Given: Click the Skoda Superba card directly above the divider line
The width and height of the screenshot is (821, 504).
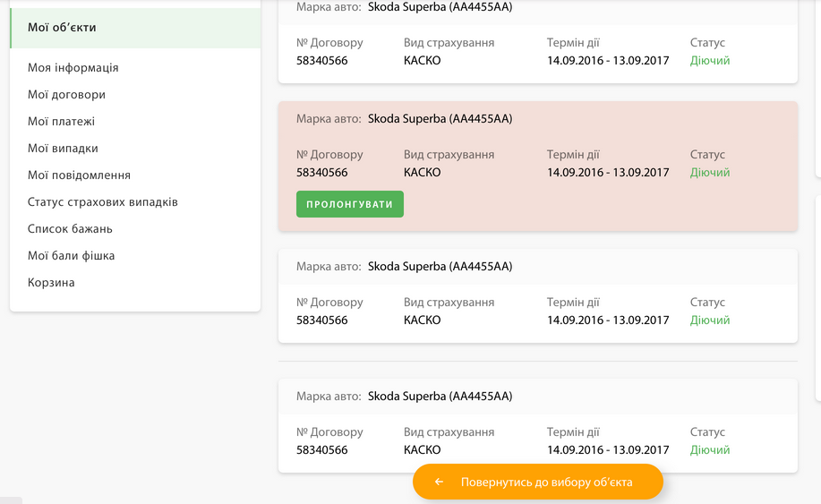Looking at the screenshot, I should [x=537, y=295].
